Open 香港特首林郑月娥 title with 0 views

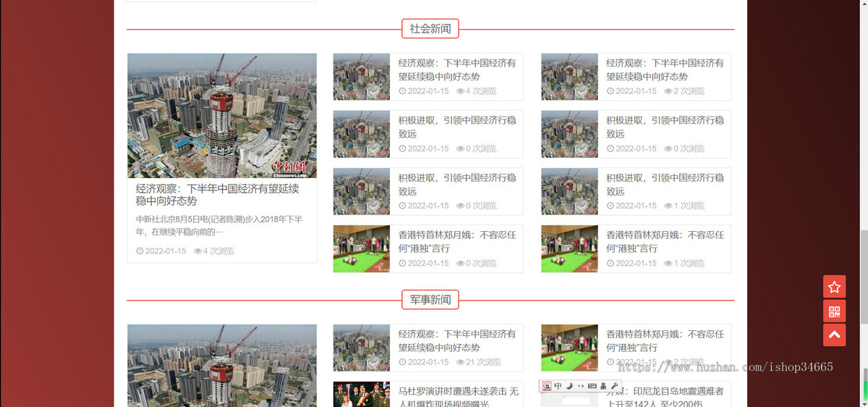(x=457, y=241)
